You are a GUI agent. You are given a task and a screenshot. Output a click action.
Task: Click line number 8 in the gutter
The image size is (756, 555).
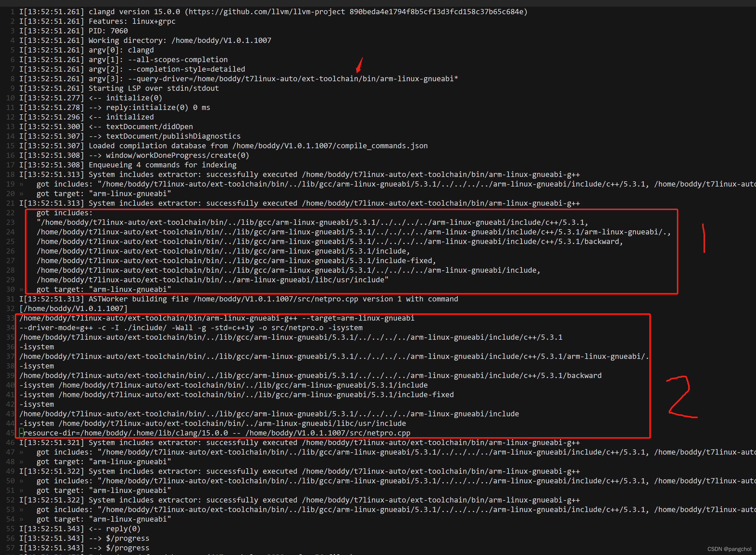click(x=12, y=79)
